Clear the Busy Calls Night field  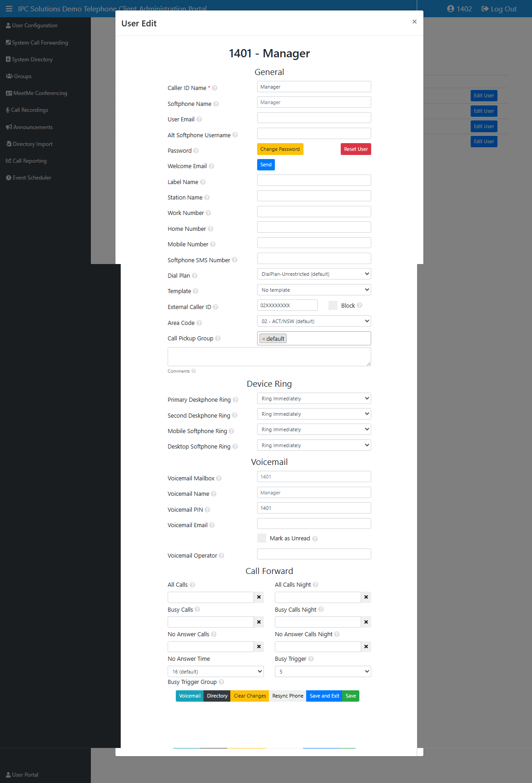point(366,622)
